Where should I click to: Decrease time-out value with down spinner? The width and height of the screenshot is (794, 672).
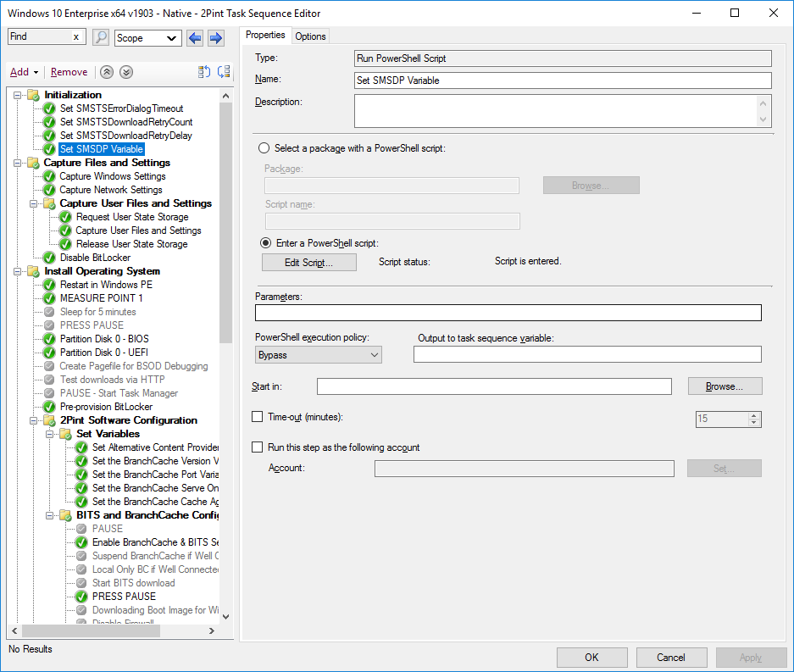pos(754,422)
